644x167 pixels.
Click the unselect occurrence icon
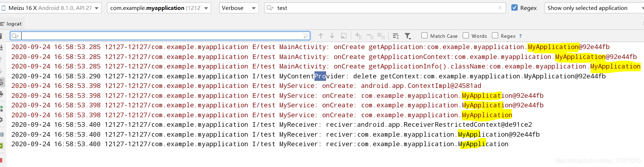370,36
